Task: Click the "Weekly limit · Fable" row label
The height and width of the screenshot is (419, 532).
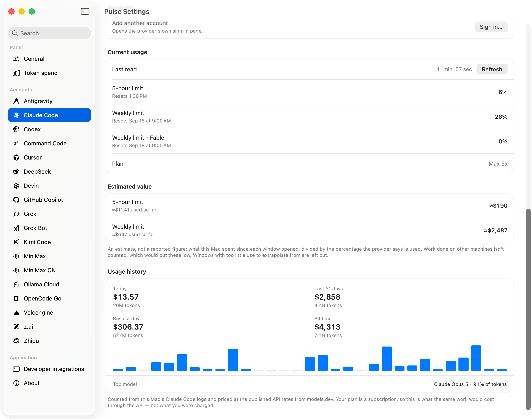Action: coord(138,138)
